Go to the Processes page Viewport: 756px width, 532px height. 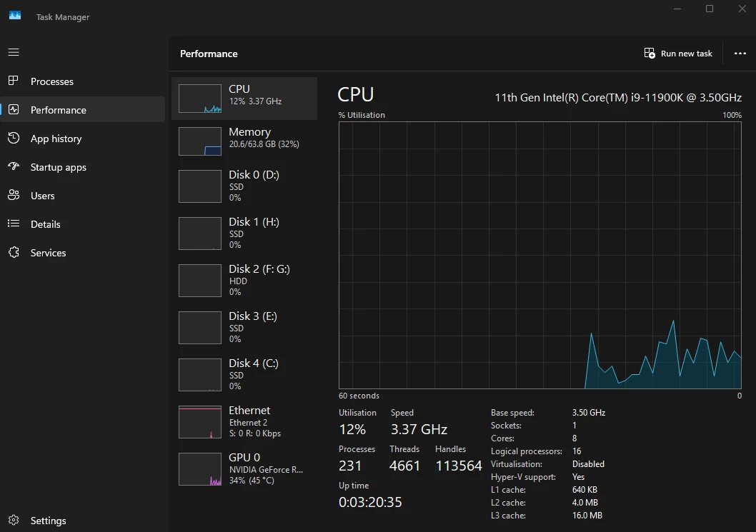52,81
